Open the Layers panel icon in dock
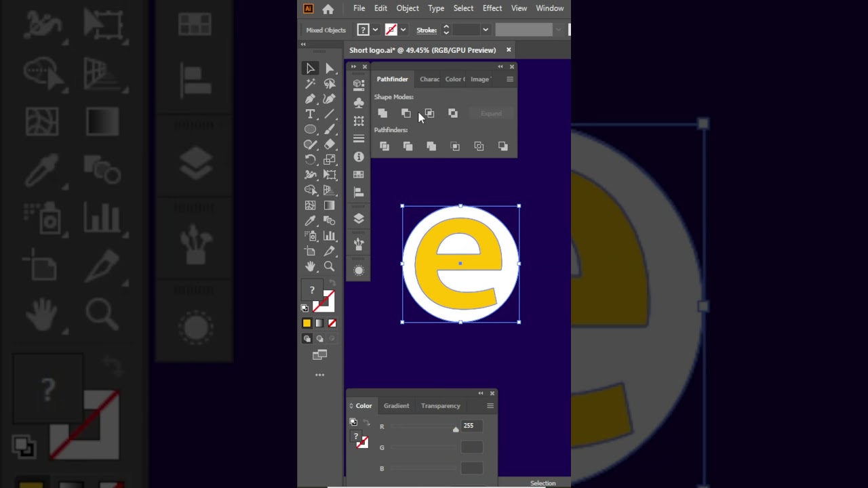 359,219
